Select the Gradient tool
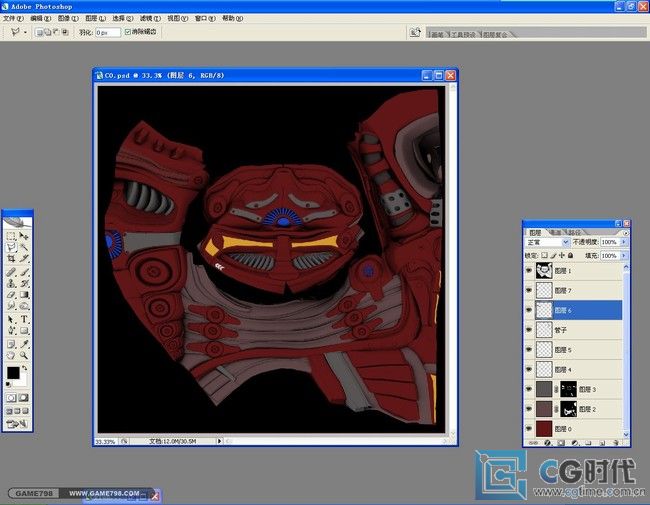The width and height of the screenshot is (650, 505). (x=24, y=295)
